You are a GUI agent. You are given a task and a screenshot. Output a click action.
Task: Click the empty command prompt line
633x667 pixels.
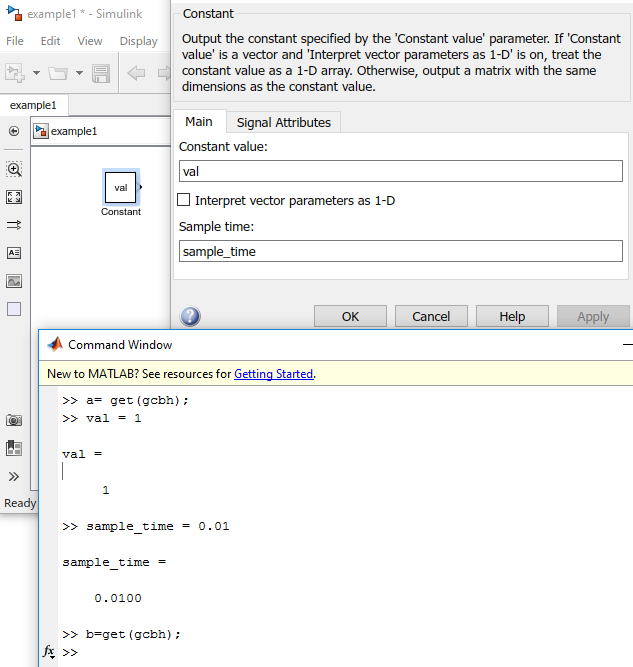70,652
